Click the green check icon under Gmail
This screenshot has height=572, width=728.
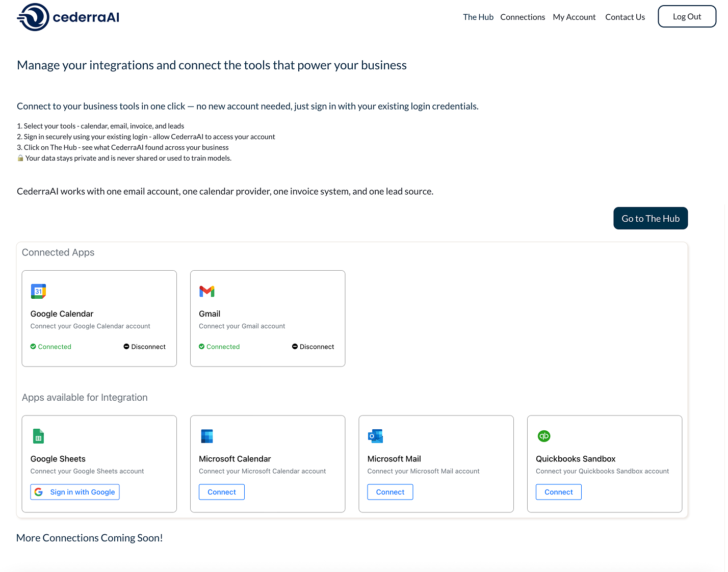(x=202, y=347)
